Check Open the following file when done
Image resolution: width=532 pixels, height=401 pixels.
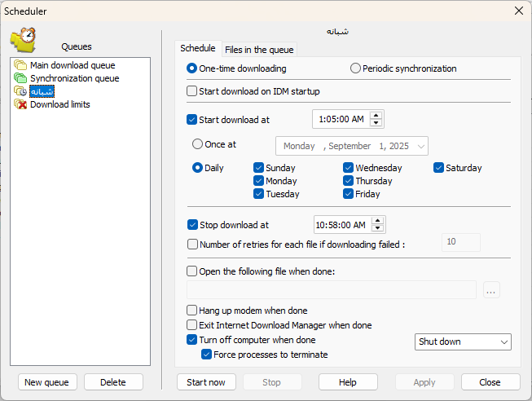tap(191, 271)
